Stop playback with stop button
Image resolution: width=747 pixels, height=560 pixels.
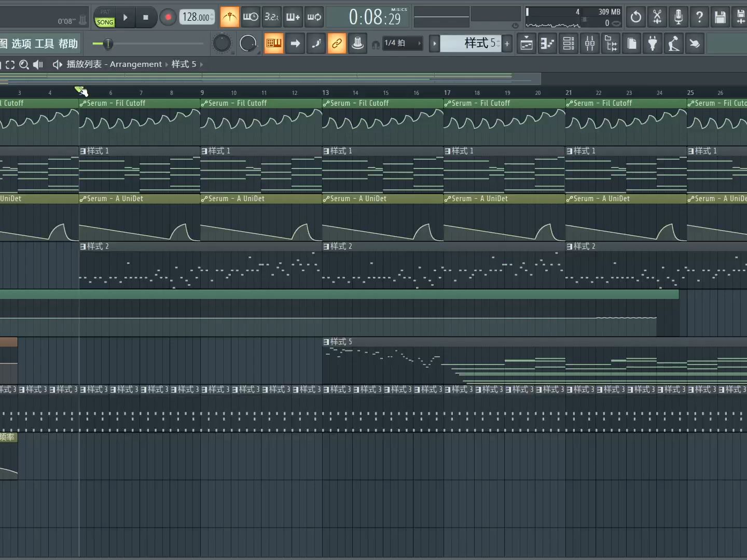click(x=146, y=17)
